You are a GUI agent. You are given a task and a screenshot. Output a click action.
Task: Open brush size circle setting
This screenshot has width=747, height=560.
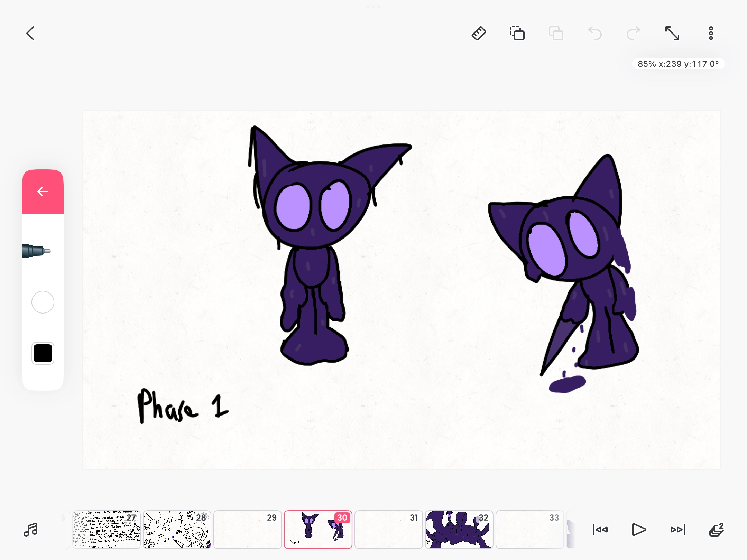(43, 302)
